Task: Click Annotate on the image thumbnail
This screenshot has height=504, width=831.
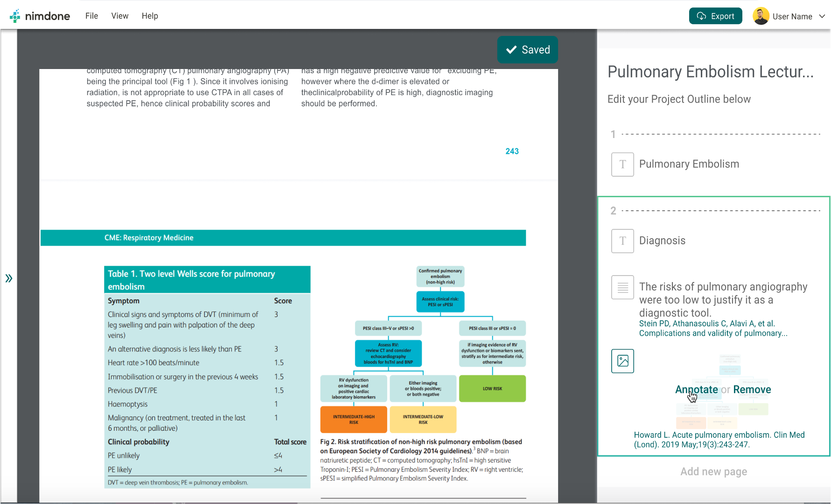Action: tap(696, 389)
